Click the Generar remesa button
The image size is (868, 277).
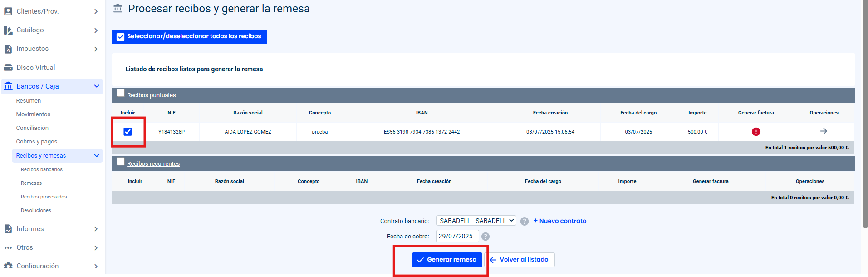446,260
